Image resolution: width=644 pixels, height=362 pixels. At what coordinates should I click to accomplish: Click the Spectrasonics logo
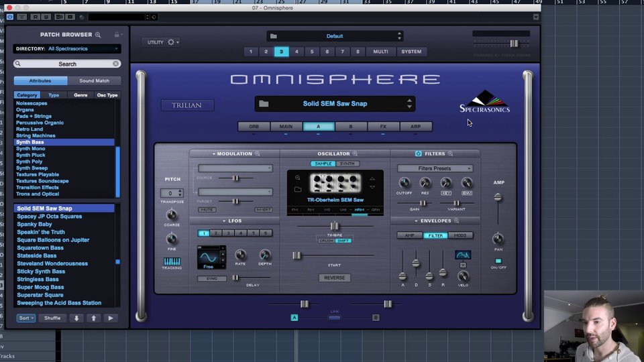pos(484,102)
